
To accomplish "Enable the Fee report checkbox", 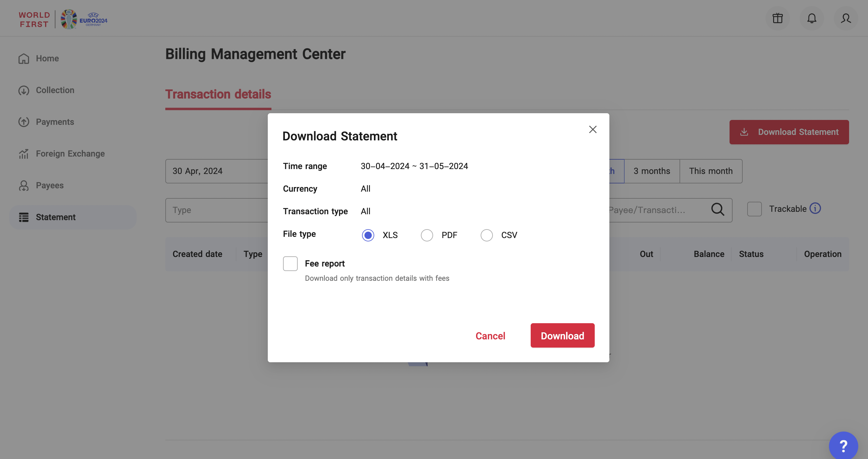I will [x=290, y=263].
